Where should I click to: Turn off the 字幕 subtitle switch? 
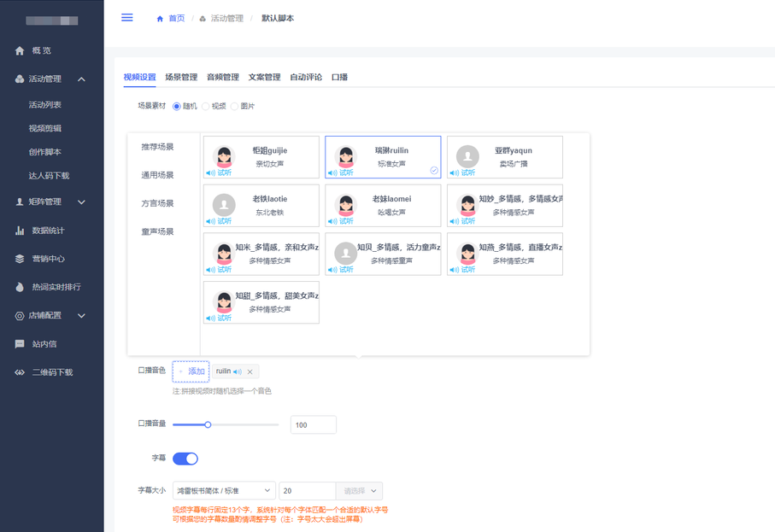[x=185, y=459]
